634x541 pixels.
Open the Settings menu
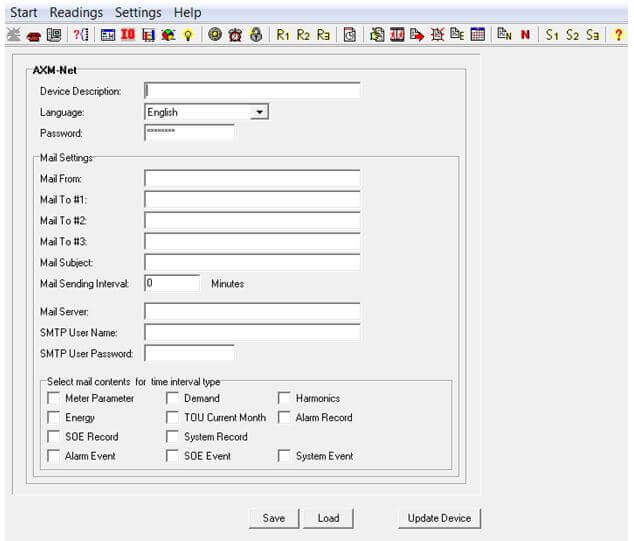(138, 12)
